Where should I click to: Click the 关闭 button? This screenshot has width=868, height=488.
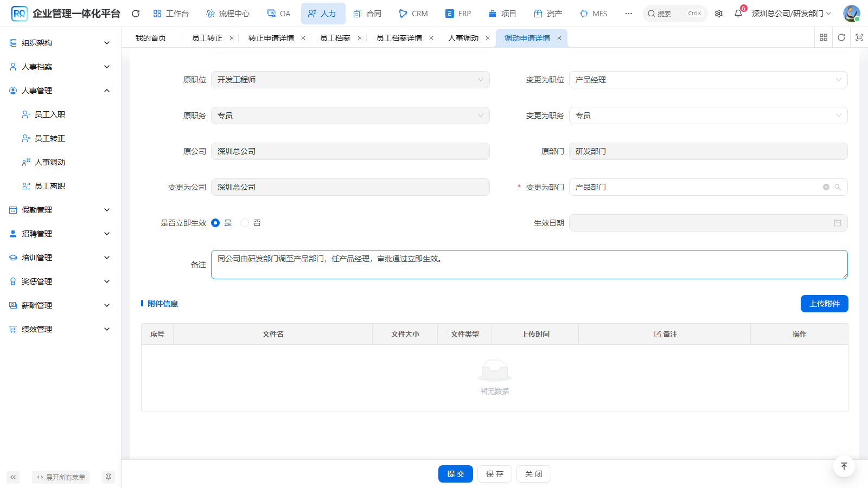pos(534,474)
